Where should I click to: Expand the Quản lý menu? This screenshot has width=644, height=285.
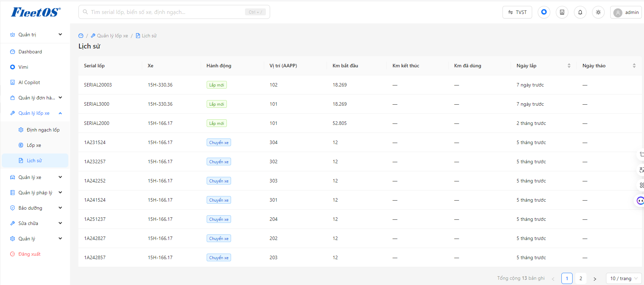(x=36, y=239)
